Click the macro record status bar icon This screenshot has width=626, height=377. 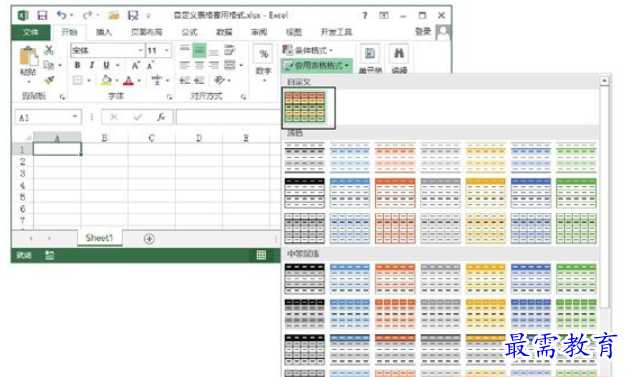coord(50,255)
